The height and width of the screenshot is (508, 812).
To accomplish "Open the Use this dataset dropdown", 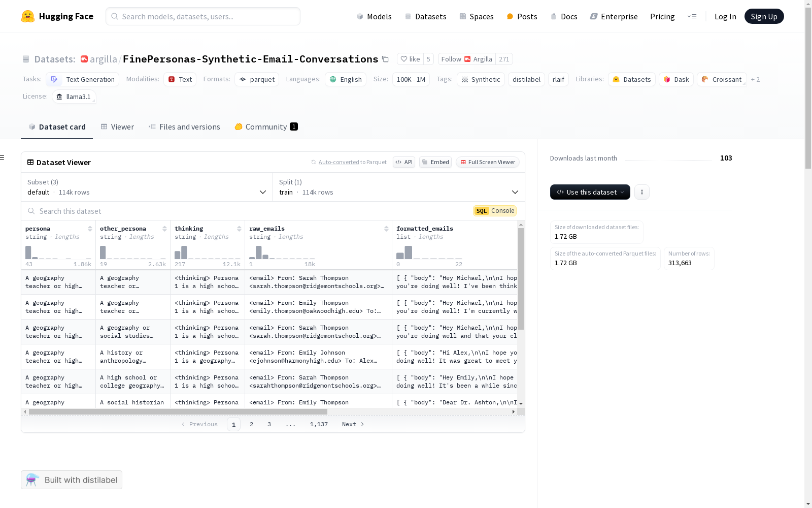I will 590,192.
